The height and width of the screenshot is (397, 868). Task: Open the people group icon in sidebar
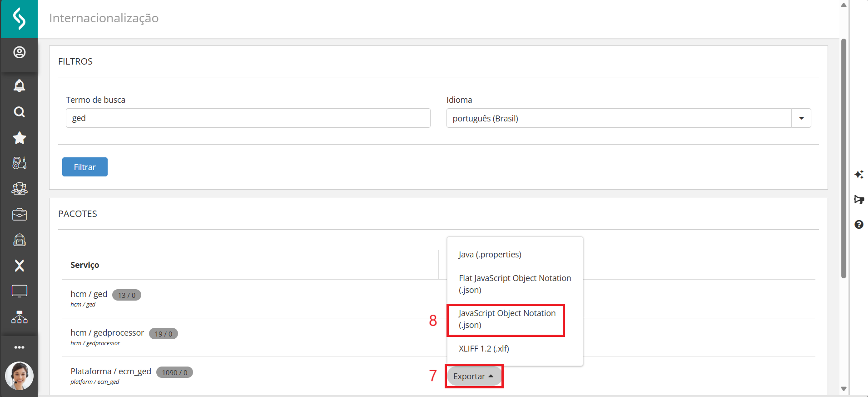point(19,188)
